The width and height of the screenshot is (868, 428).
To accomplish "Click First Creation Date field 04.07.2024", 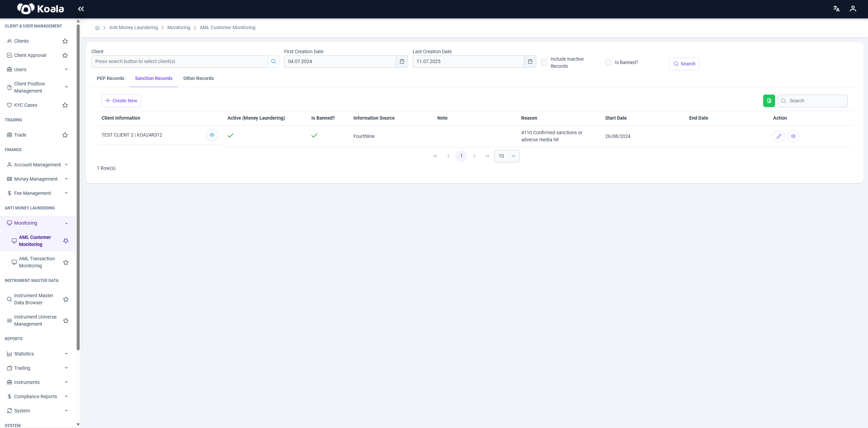I will [340, 61].
